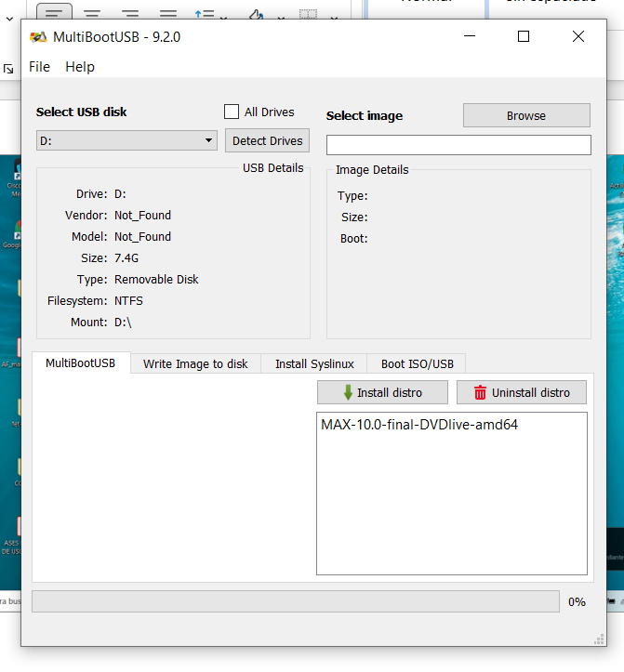624x672 pixels.
Task: Click the window resize grip in the corner
Action: (599, 639)
